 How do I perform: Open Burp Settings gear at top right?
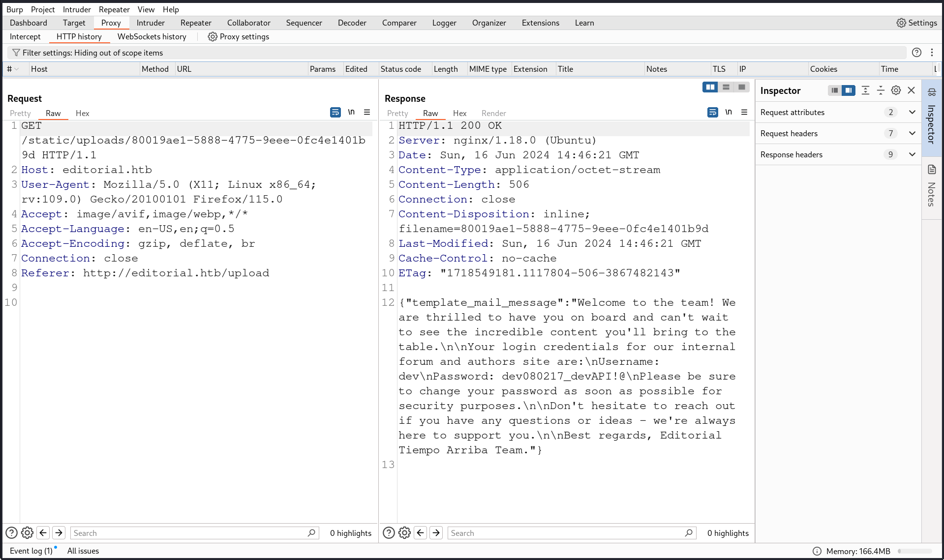coord(901,23)
